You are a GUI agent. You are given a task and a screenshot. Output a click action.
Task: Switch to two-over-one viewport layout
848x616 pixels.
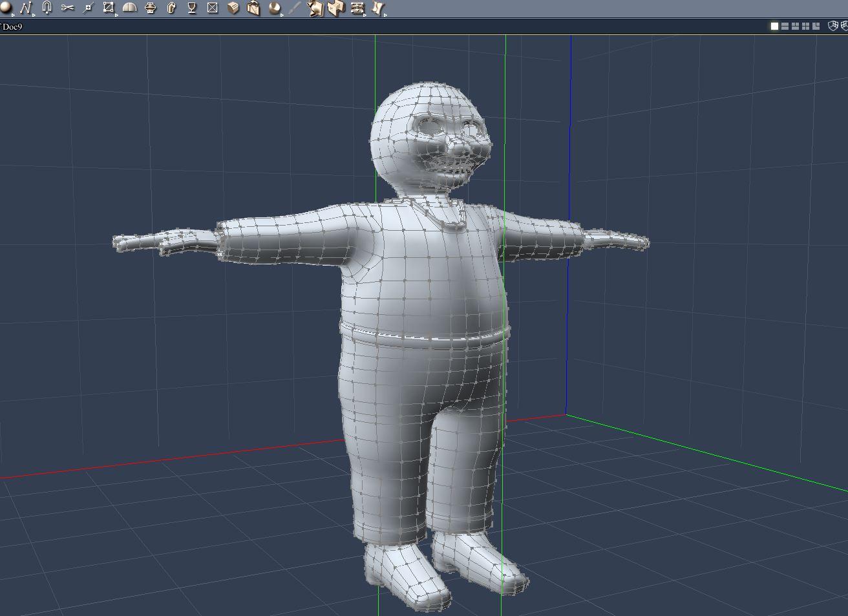(x=795, y=27)
